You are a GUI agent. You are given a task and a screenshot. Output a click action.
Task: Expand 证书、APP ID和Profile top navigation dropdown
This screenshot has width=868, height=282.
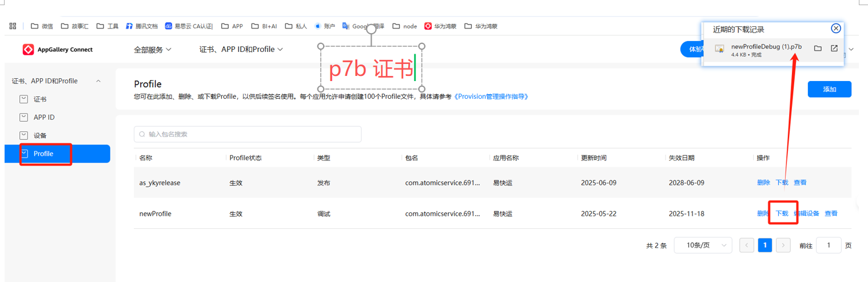click(x=241, y=50)
